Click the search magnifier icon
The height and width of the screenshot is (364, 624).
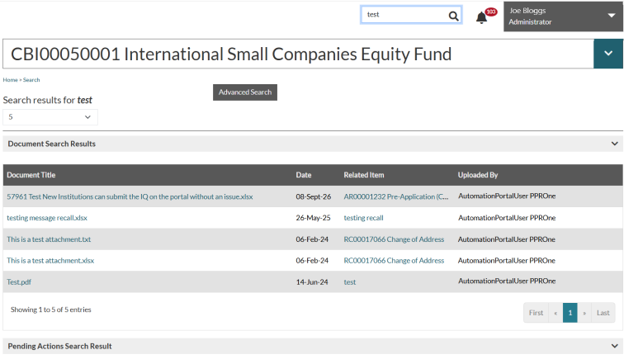click(x=453, y=16)
